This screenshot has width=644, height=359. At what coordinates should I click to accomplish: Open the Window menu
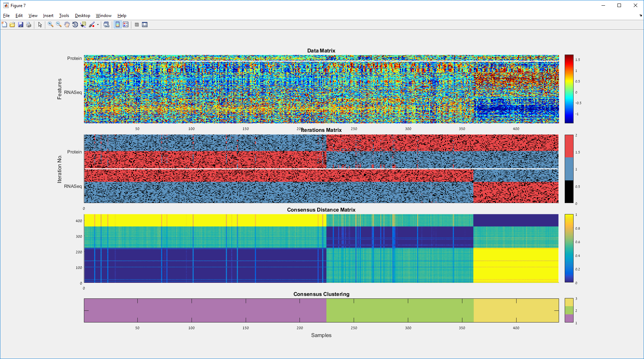click(x=104, y=16)
